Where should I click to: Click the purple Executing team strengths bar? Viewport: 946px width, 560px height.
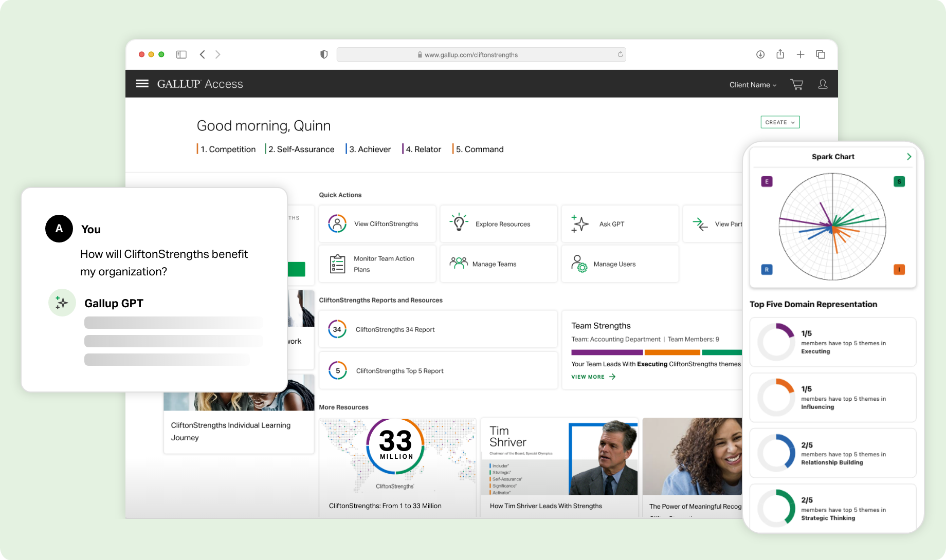pos(607,352)
